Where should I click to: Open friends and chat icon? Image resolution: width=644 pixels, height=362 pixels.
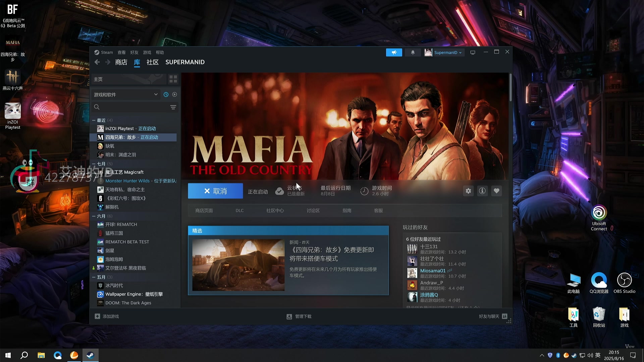pyautogui.click(x=505, y=316)
